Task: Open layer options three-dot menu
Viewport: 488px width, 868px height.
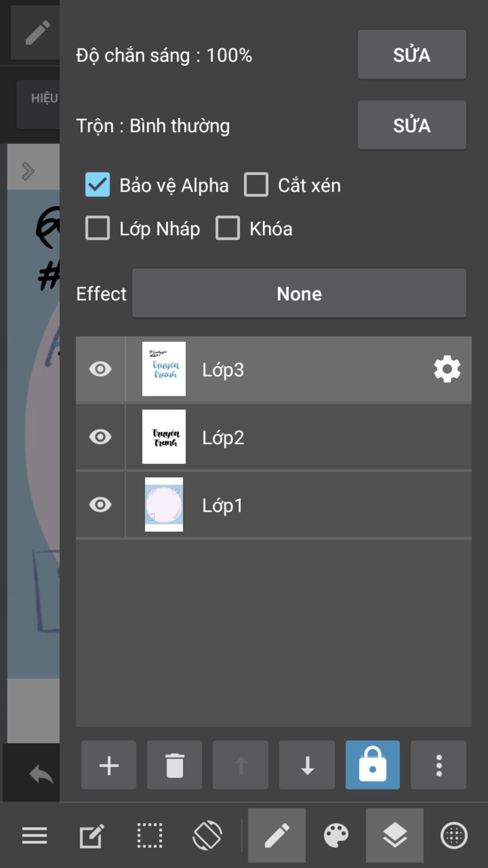Action: 438,765
